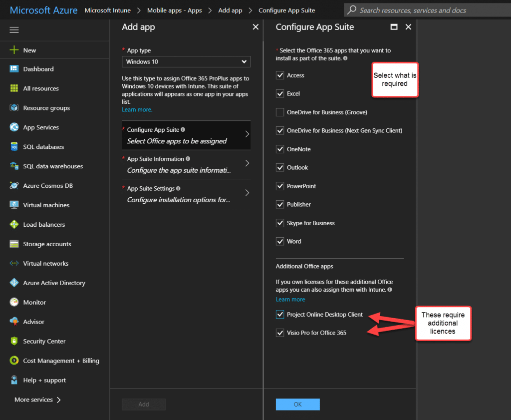
Task: Open the Security Center service
Action: 46,341
